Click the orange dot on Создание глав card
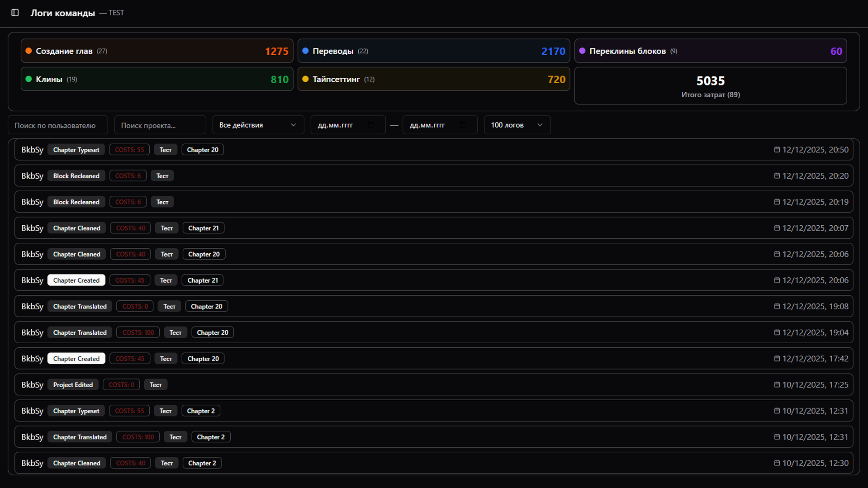The image size is (868, 488). coord(28,51)
